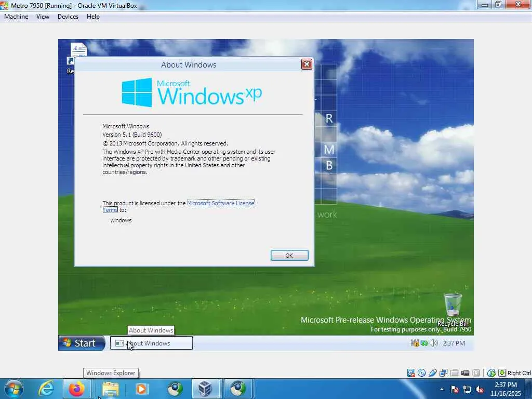Select About Windows button in the guest taskbar
The width and height of the screenshot is (532, 399).
click(x=151, y=343)
